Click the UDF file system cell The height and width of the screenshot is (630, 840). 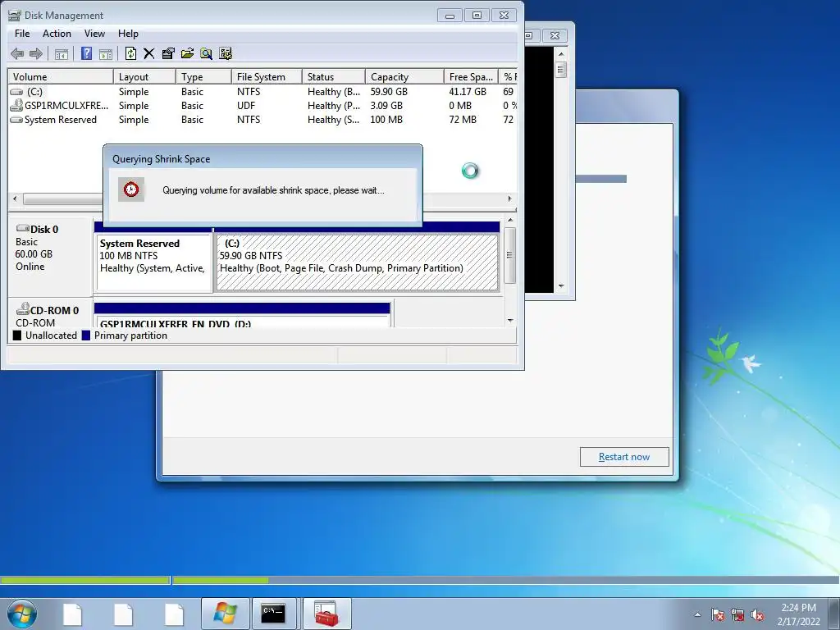tap(246, 106)
